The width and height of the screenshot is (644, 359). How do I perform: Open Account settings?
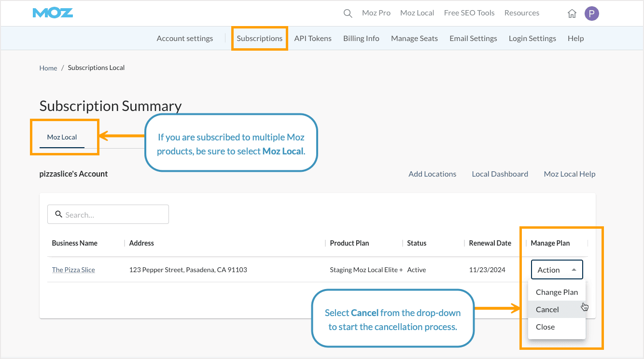[185, 38]
